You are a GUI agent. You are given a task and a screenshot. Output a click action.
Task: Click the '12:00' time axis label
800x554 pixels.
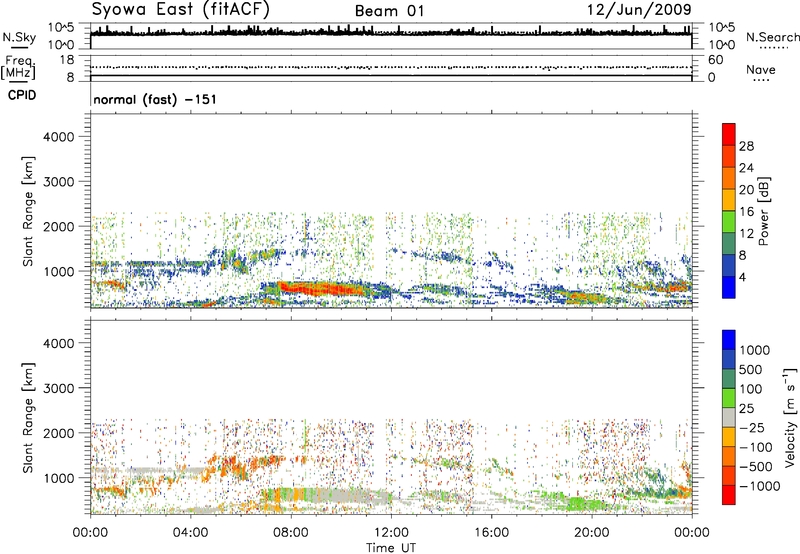[391, 533]
